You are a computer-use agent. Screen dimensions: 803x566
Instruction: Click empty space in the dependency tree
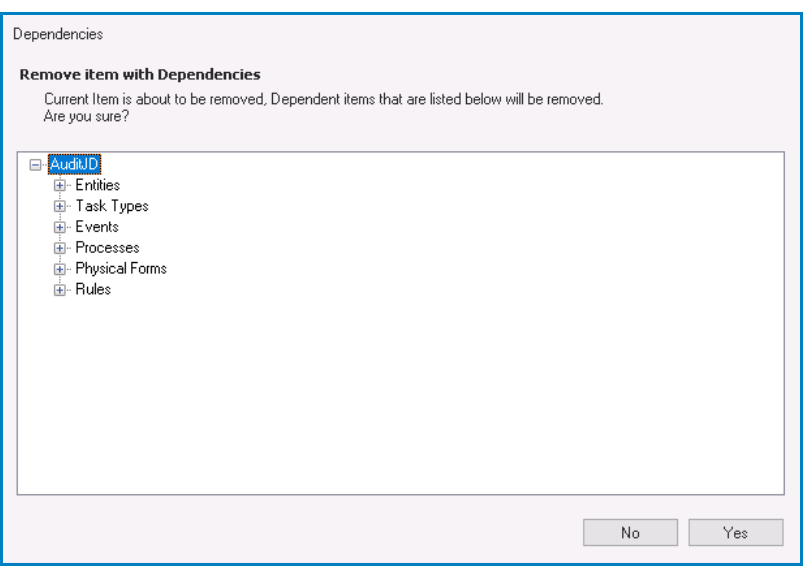click(400, 400)
